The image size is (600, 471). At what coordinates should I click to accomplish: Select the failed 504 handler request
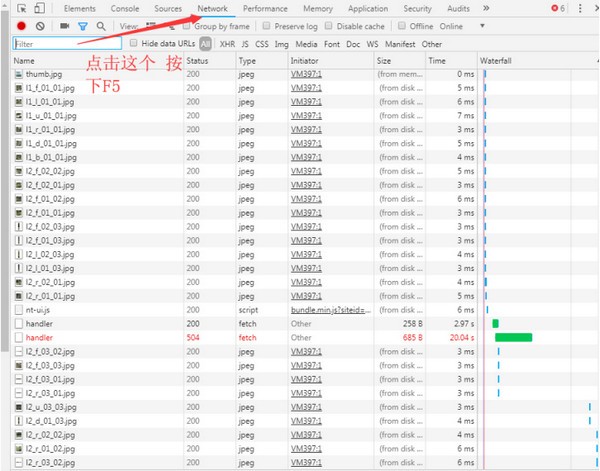point(40,338)
